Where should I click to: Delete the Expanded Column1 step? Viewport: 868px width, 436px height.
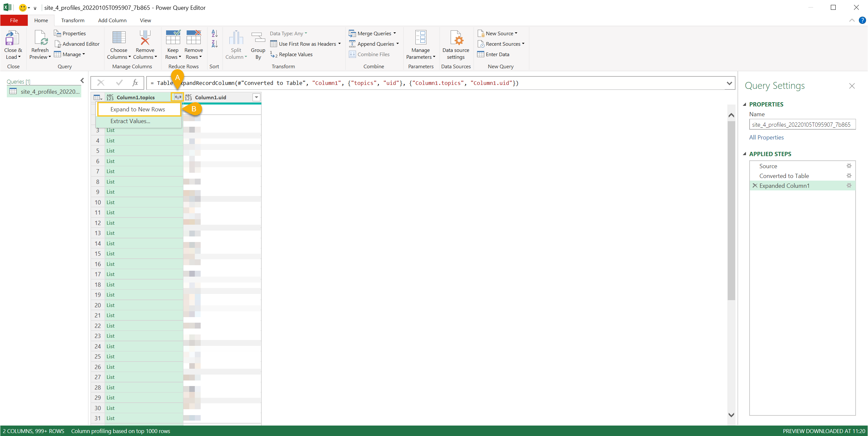[x=755, y=186]
